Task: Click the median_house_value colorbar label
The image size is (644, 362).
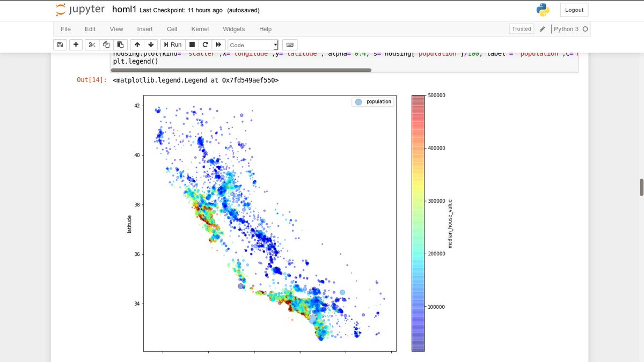Action: 450,223
